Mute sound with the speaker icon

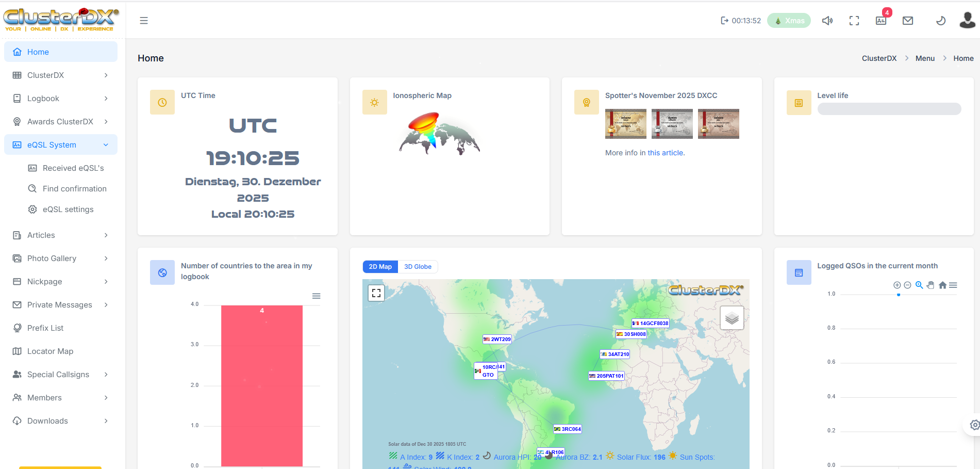[827, 21]
